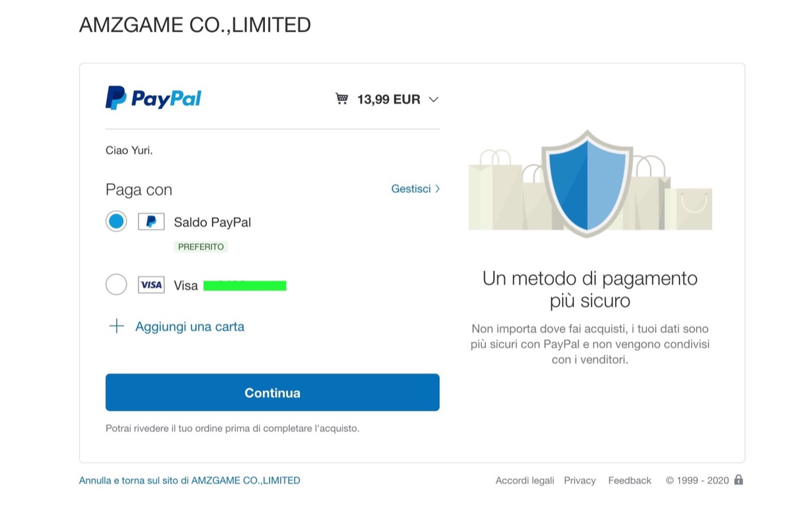Click the PayPal logo
The image size is (787, 532).
point(153,98)
